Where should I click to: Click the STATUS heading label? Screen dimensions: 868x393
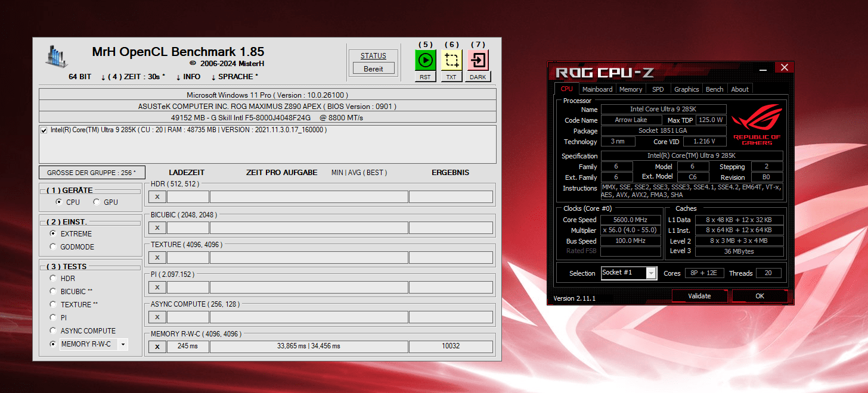coord(373,56)
